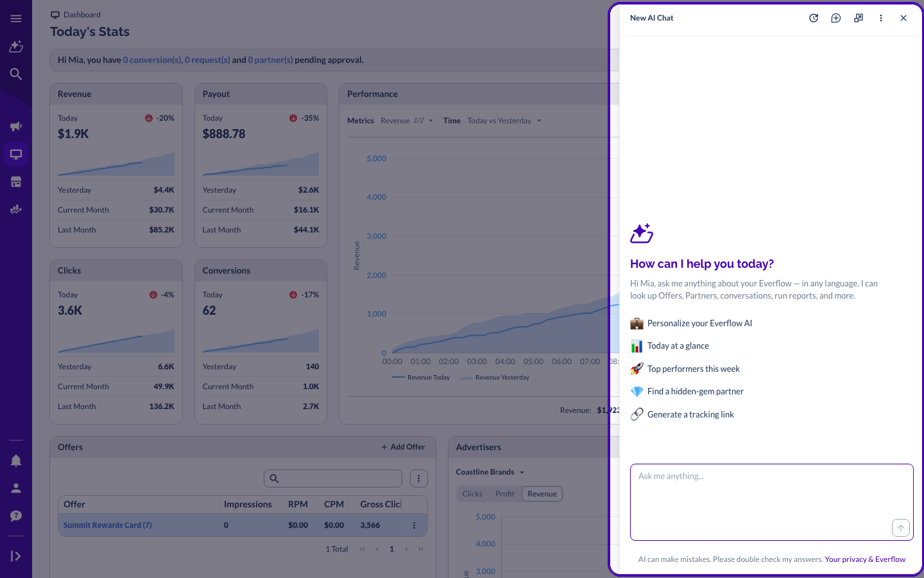Open the Time Today vs Yesterday dropdown
924x578 pixels.
504,121
